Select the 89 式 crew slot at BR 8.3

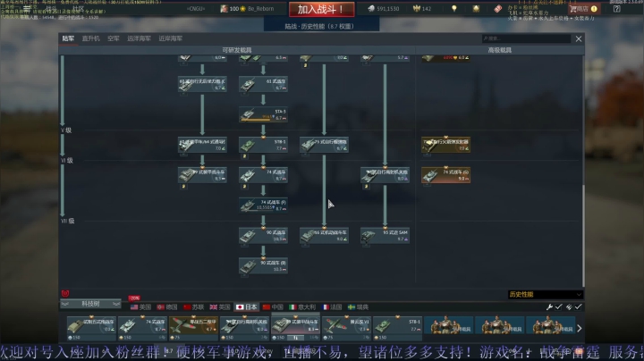click(x=295, y=328)
